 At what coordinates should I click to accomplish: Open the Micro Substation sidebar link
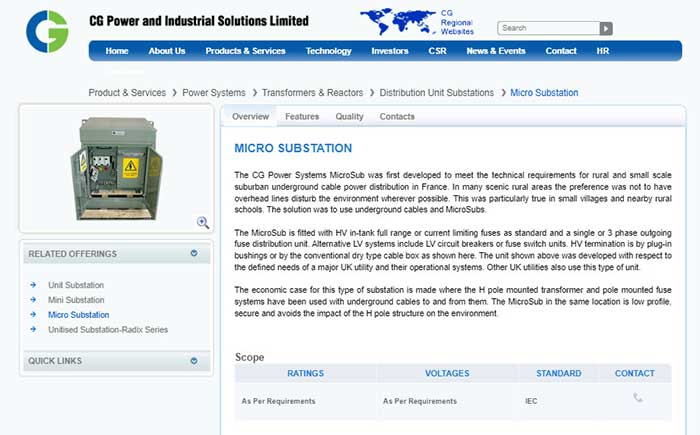coord(79,314)
